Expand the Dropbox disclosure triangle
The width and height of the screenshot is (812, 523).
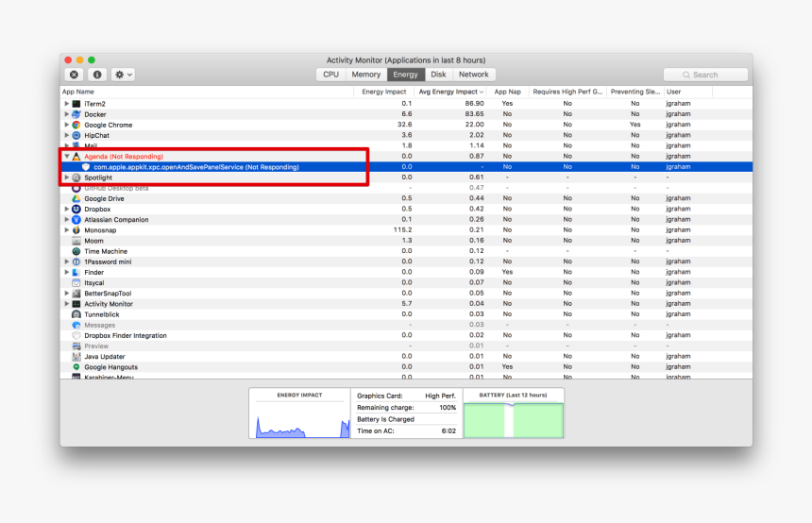point(67,209)
